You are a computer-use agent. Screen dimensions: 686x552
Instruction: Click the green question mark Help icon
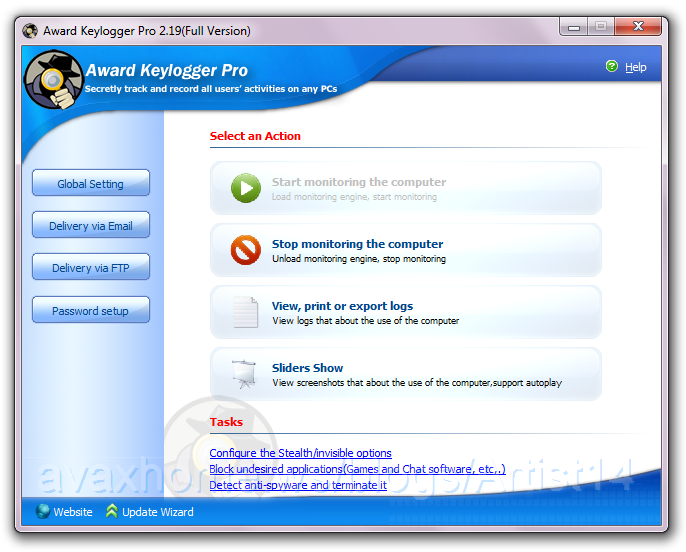612,66
